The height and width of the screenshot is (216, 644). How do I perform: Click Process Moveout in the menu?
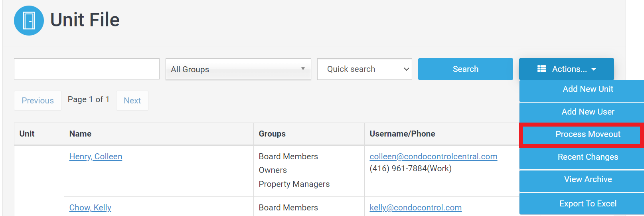(x=587, y=135)
